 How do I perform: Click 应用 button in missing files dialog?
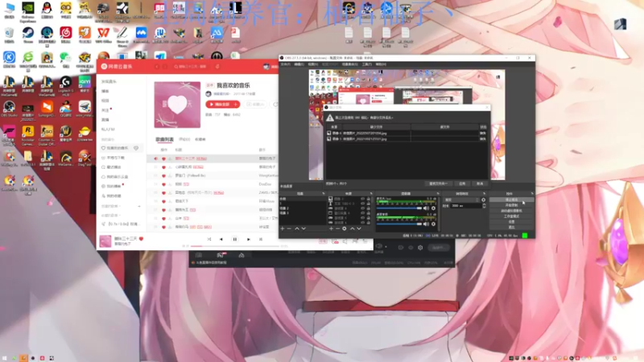(462, 184)
